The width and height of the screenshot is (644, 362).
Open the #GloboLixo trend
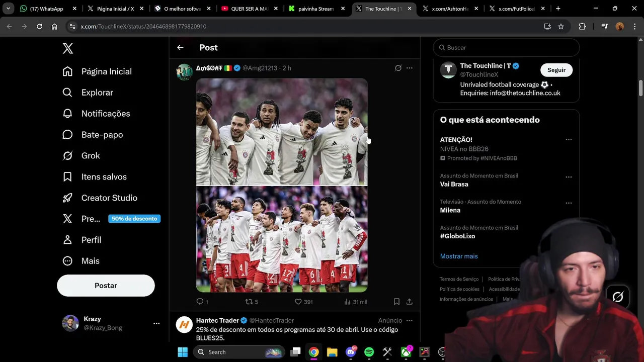coord(457,236)
